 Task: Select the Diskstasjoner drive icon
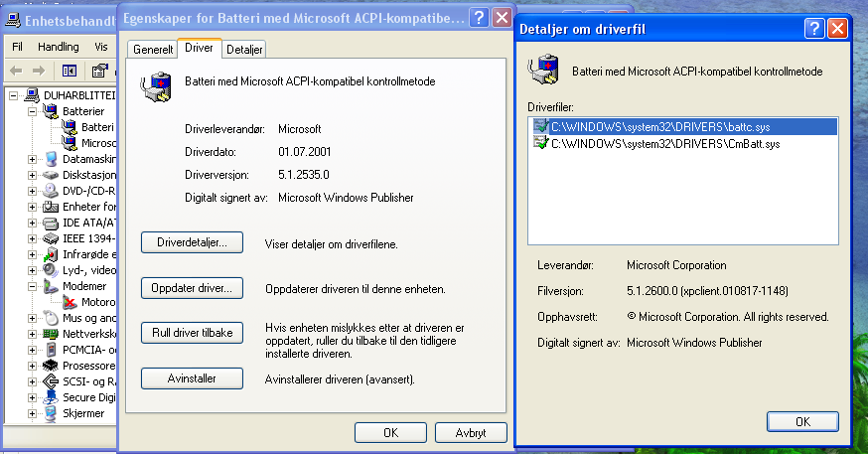point(51,175)
